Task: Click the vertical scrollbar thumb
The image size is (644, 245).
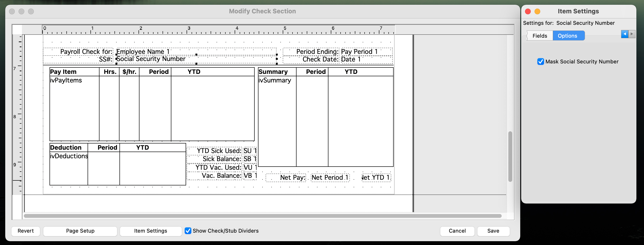Action: (510, 156)
